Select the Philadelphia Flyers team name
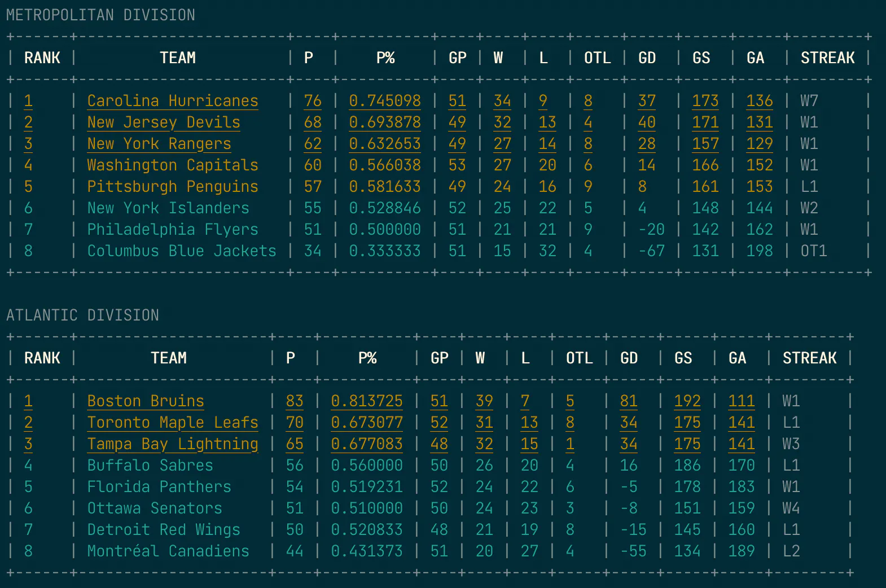Screen dimensions: 886x588 [x=172, y=230]
